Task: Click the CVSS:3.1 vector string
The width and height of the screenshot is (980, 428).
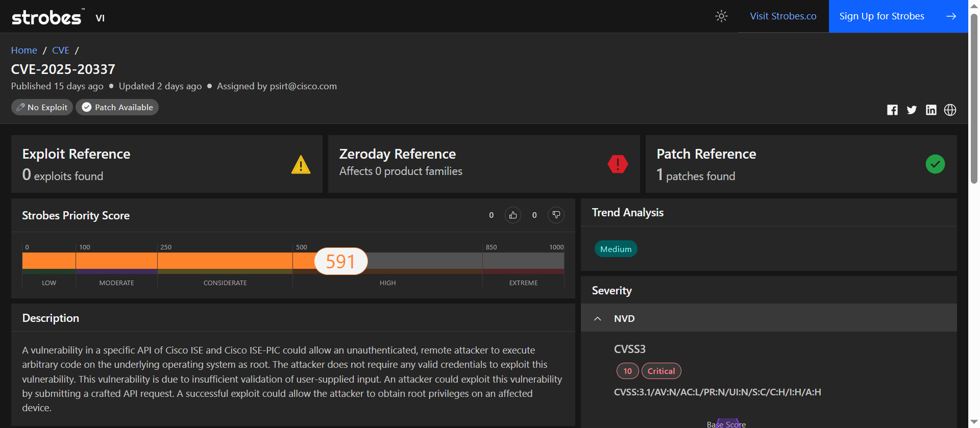Action: 717,392
